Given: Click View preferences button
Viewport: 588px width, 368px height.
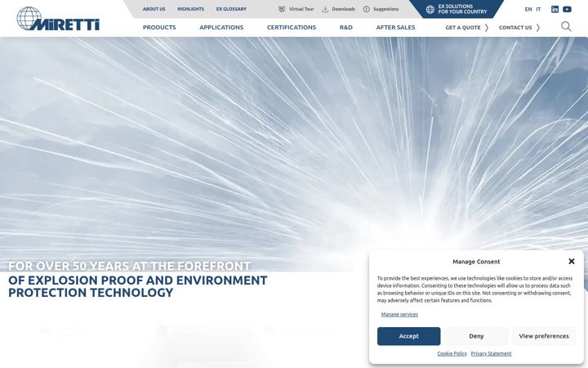Looking at the screenshot, I should pyautogui.click(x=544, y=336).
